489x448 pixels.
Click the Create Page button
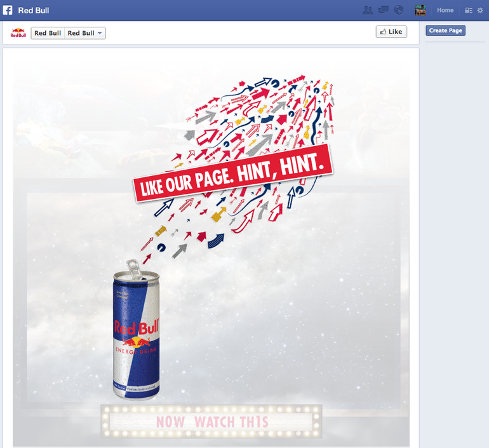445,31
